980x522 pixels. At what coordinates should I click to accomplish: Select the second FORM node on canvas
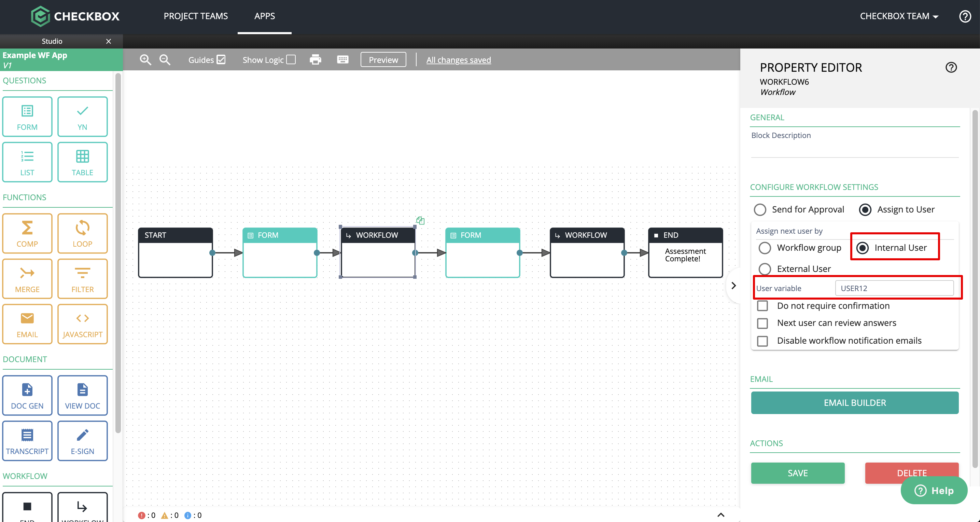[x=483, y=253]
